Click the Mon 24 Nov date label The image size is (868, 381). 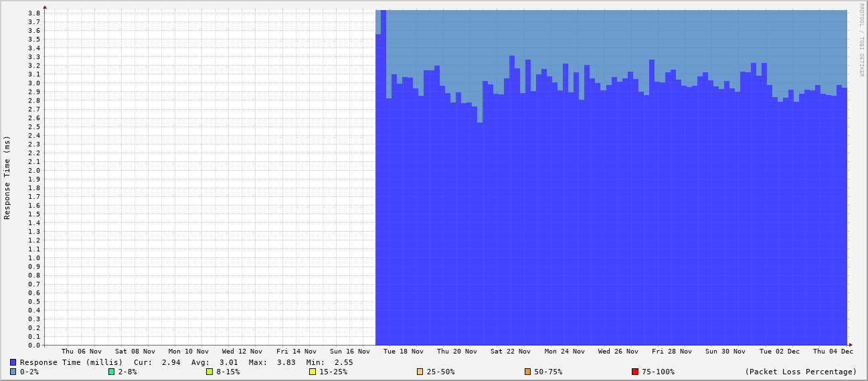[564, 351]
